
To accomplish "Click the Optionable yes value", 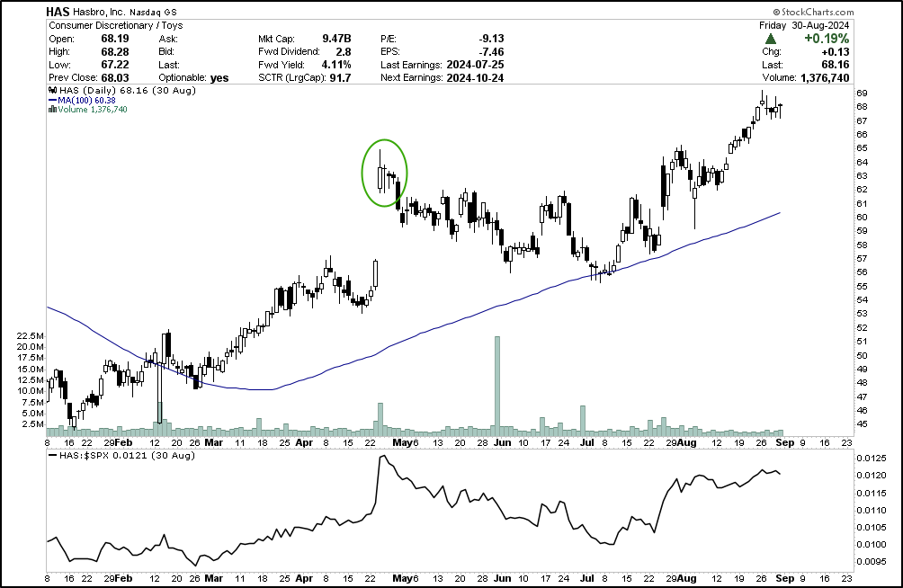I will 219,77.
